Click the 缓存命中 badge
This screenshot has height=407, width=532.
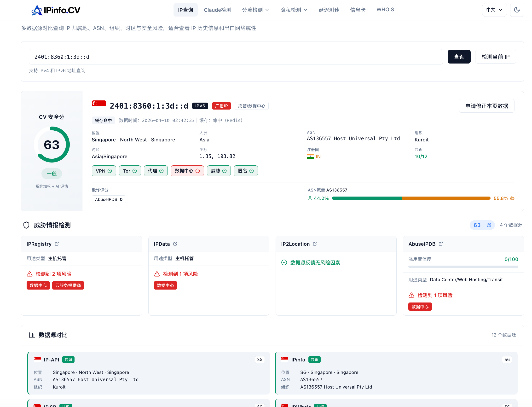click(103, 120)
